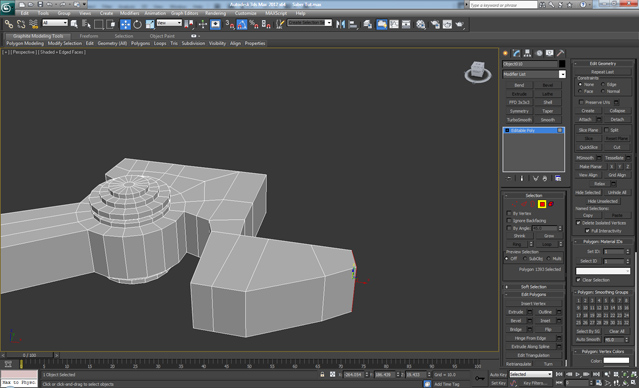Viewport: 639px width, 388px height.
Task: Toggle the Angle Snap icon
Action: click(x=242, y=24)
